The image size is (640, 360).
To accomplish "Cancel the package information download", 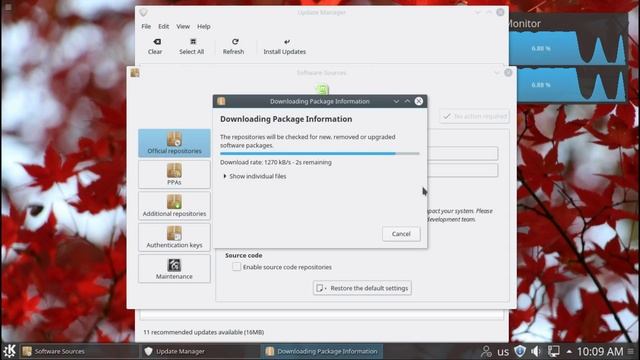I will click(x=401, y=234).
